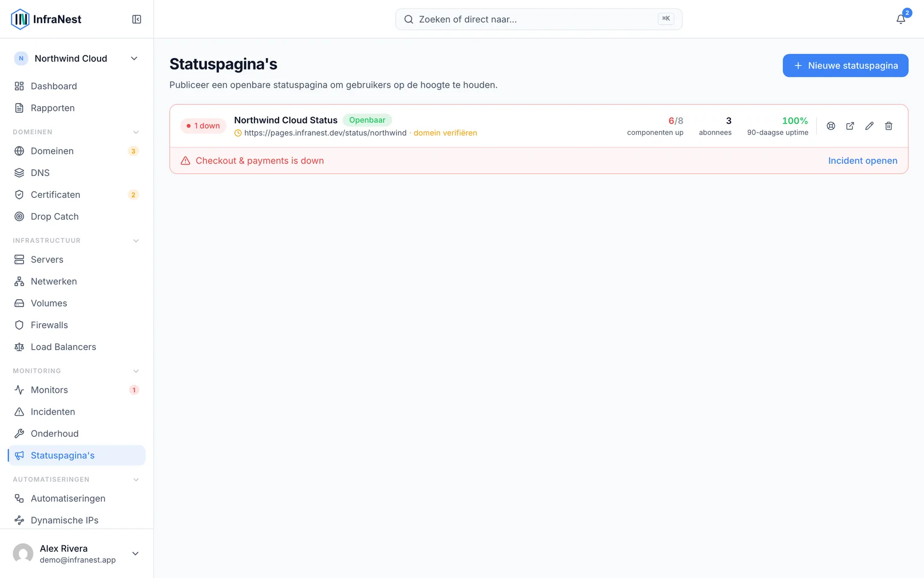Click the 3 abonnees count
Image resolution: width=924 pixels, height=578 pixels.
[x=729, y=121]
